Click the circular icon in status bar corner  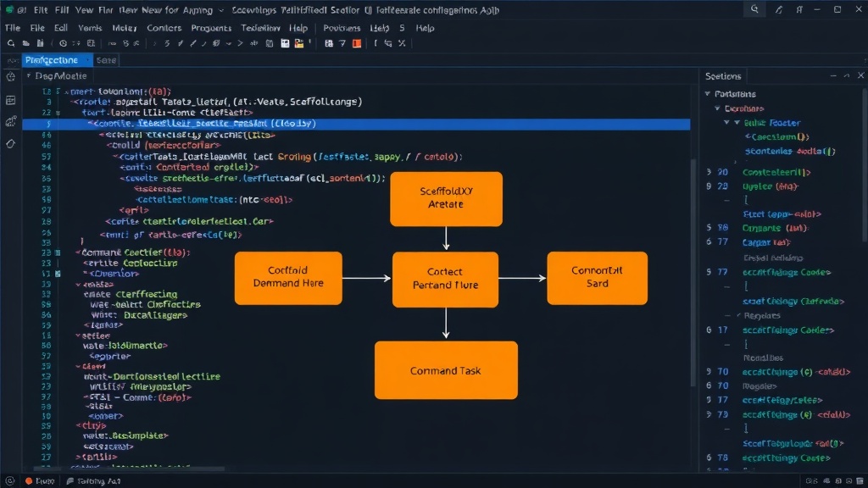pos(9,481)
